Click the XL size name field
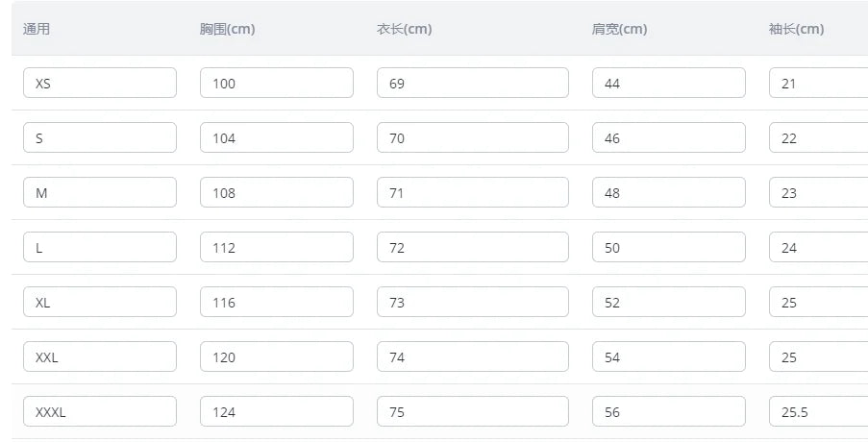The width and height of the screenshot is (868, 442). click(100, 302)
